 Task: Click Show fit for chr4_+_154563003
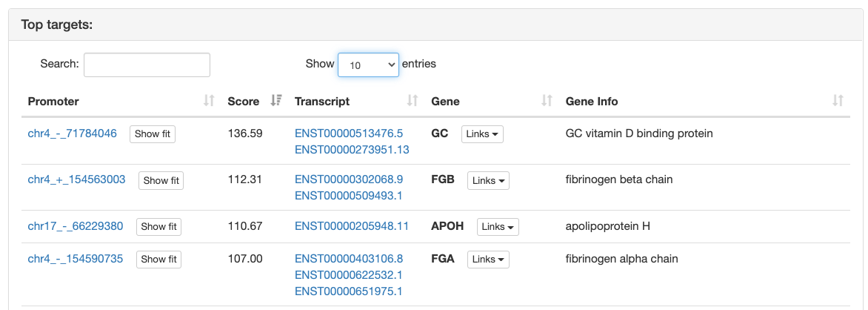coord(161,180)
